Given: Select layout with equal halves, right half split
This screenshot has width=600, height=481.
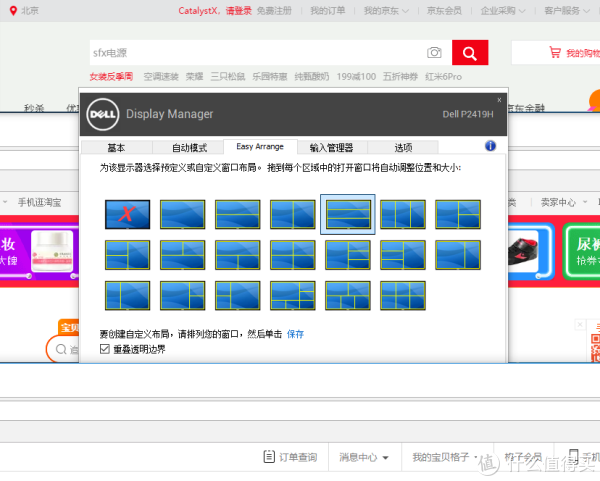Looking at the screenshot, I should 458,214.
